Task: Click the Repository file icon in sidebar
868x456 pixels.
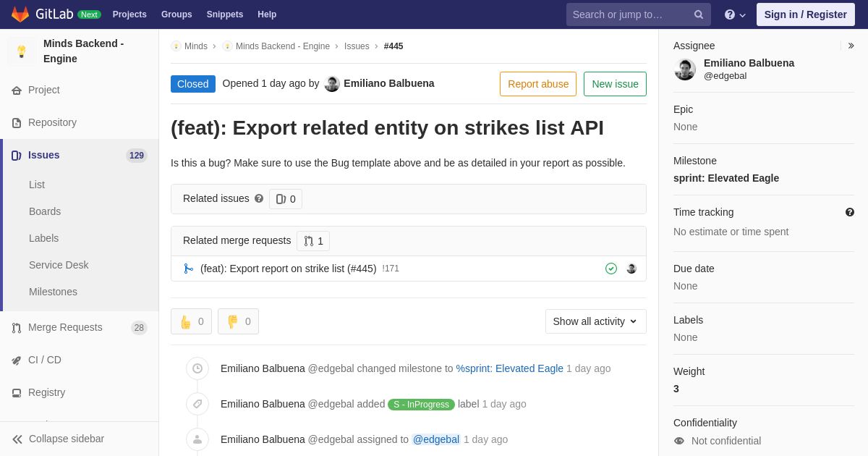Action: pos(17,123)
